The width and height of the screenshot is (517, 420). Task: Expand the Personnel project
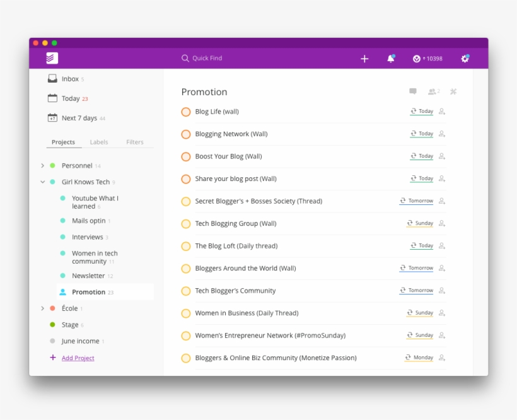coord(42,165)
